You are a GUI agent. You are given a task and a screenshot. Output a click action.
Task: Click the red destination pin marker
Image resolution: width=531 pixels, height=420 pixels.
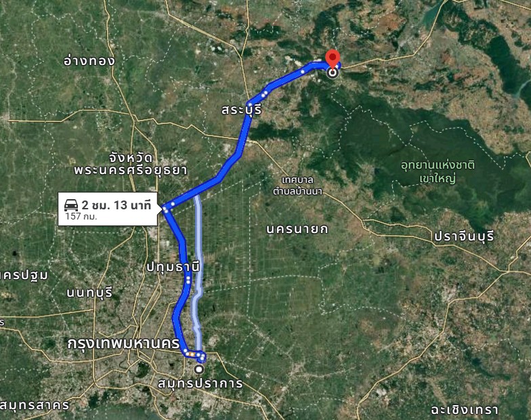pyautogui.click(x=333, y=60)
